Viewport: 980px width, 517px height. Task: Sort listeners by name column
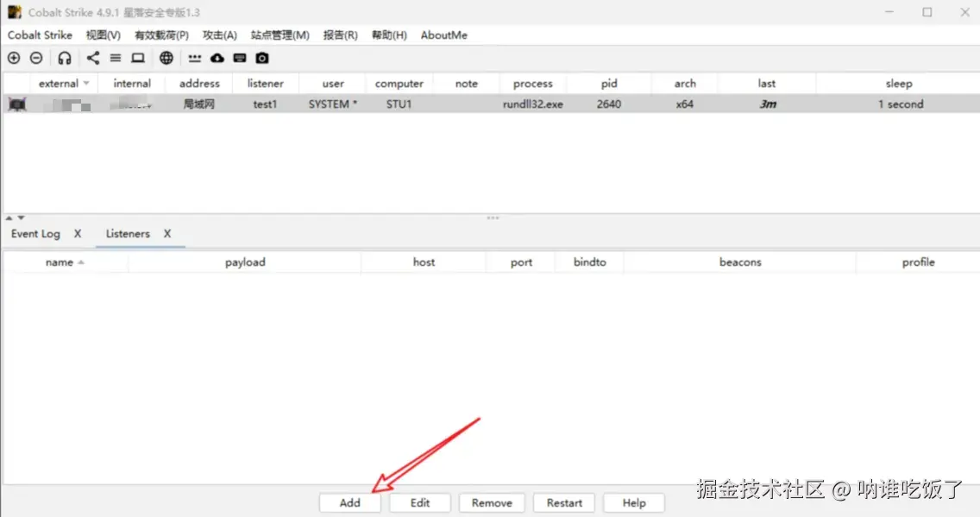(65, 262)
